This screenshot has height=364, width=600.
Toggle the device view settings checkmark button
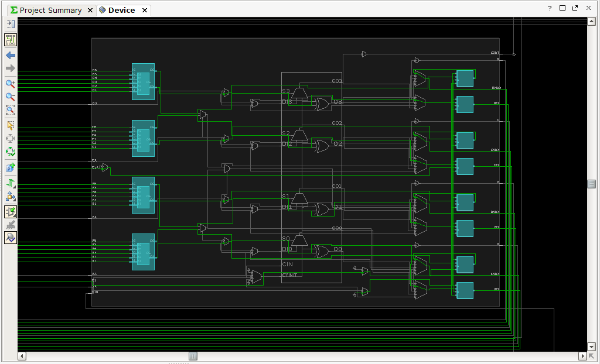pyautogui.click(x=11, y=238)
